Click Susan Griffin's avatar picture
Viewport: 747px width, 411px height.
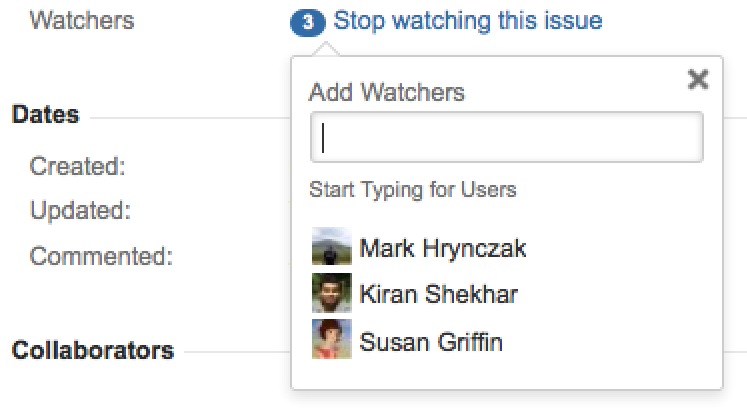click(331, 342)
